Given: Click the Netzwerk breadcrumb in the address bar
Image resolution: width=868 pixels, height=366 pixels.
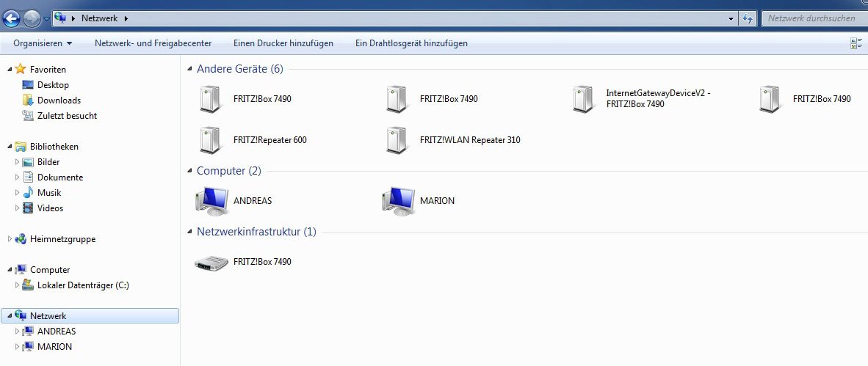Looking at the screenshot, I should point(100,18).
